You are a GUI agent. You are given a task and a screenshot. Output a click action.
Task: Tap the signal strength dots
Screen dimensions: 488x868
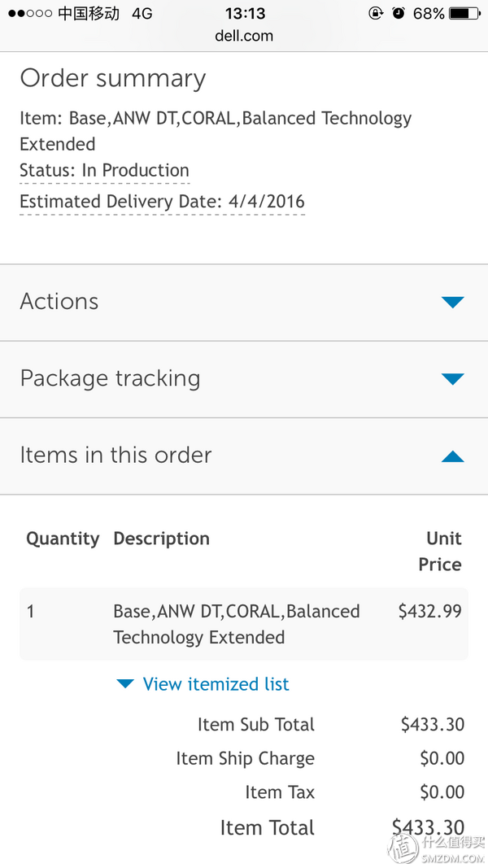click(x=30, y=13)
